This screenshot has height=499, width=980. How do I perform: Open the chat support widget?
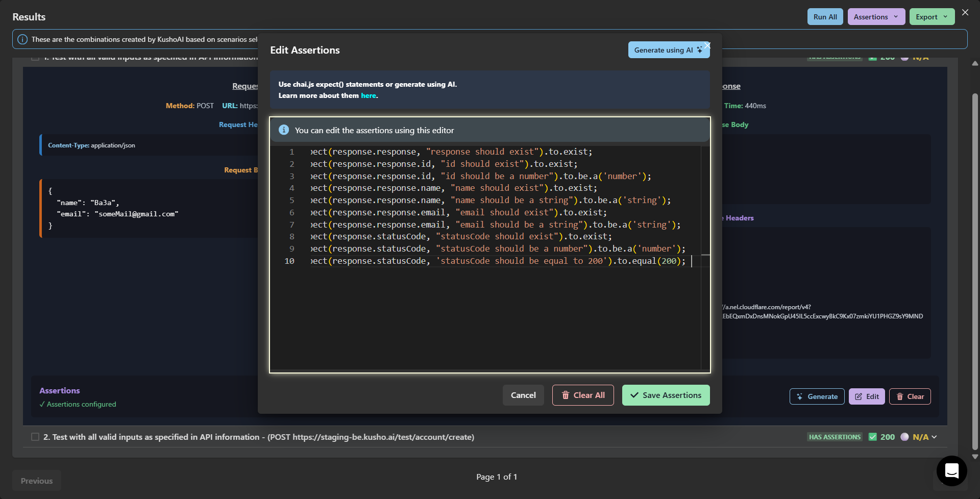coord(951,470)
